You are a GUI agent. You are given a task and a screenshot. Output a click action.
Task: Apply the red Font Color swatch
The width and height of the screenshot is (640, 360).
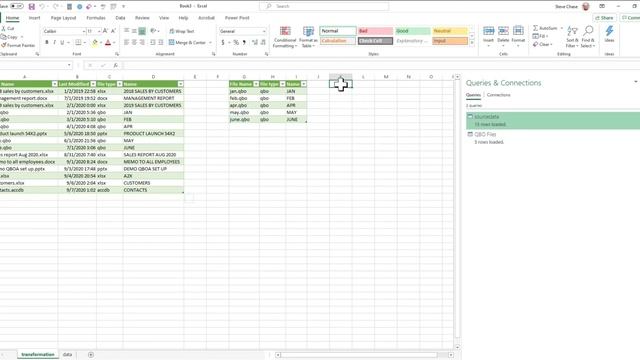(108, 42)
